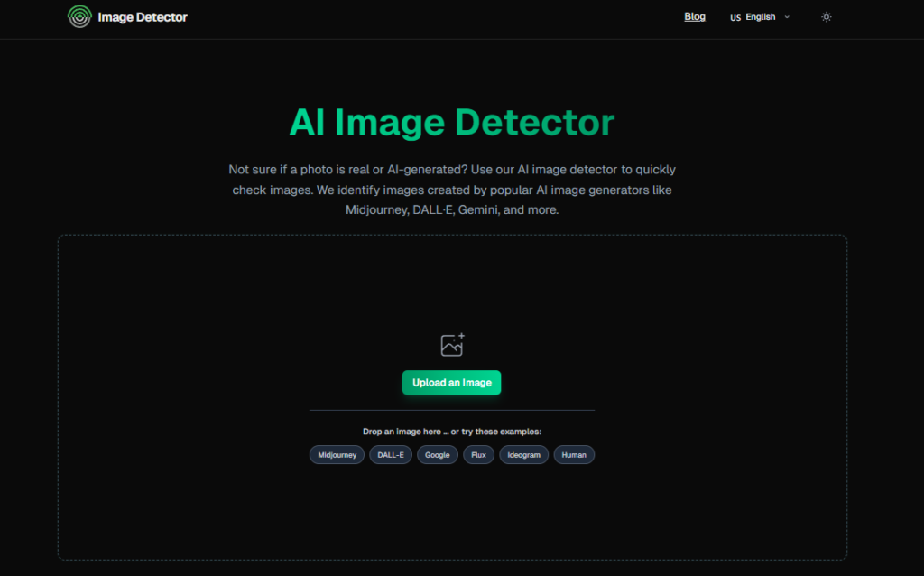Try the Midjourney example chip
924x576 pixels.
(337, 455)
